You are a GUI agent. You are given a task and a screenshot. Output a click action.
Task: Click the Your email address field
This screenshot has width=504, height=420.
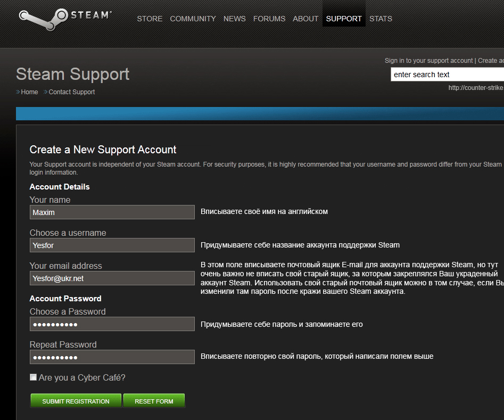[112, 278]
